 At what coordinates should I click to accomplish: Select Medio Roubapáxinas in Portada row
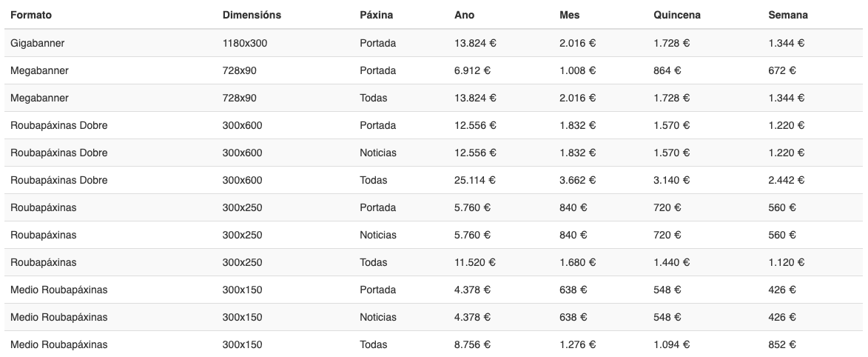[58, 290]
